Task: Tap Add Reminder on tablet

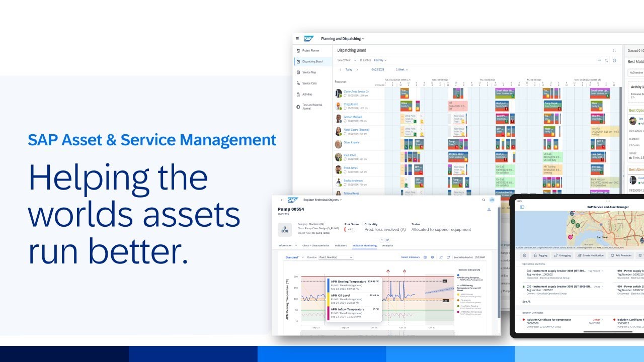Action: click(x=622, y=255)
